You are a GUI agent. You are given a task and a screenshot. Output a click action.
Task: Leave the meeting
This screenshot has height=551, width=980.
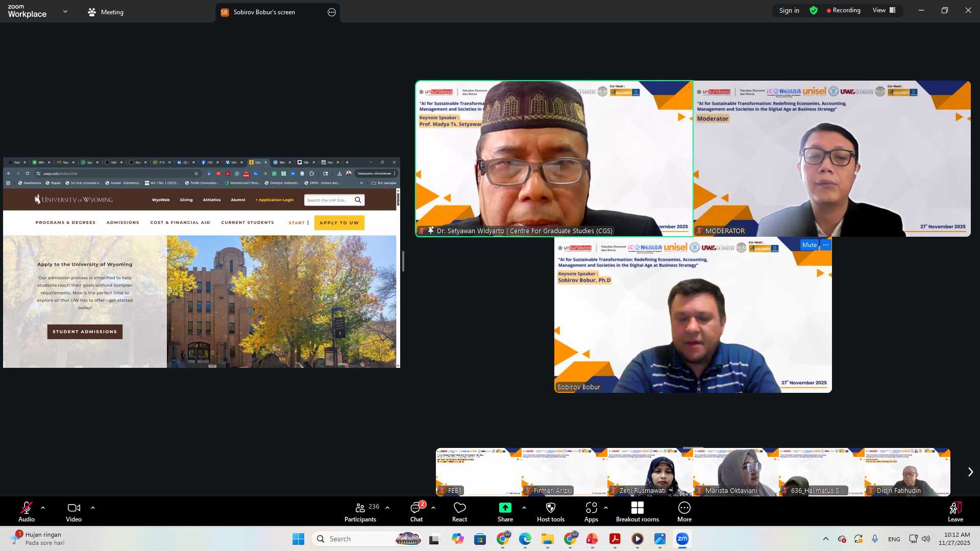tap(955, 512)
